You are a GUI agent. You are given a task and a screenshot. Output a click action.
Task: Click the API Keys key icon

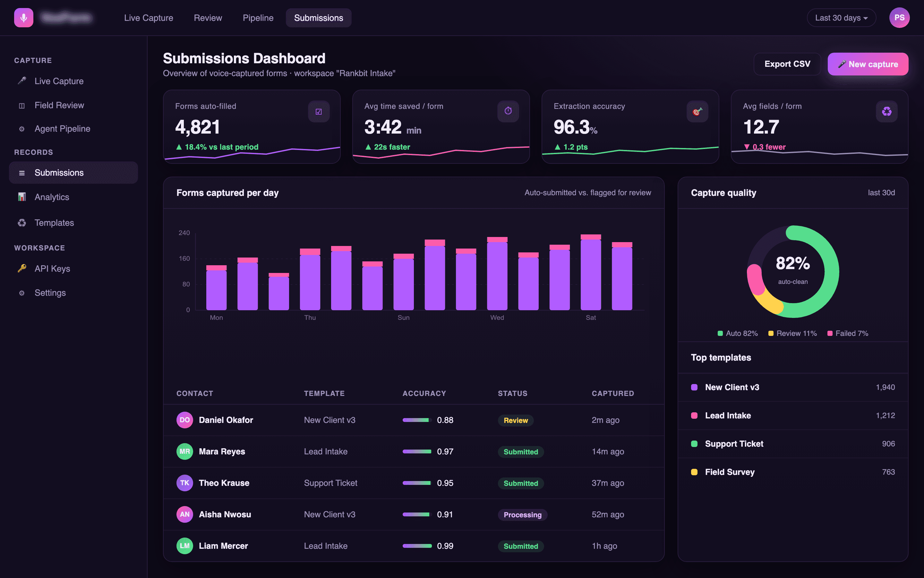22,268
